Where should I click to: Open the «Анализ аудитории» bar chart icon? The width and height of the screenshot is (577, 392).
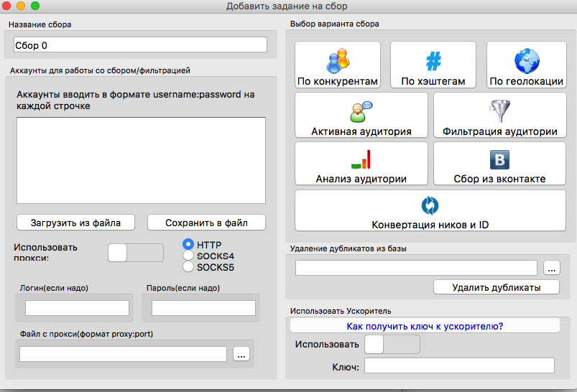361,159
